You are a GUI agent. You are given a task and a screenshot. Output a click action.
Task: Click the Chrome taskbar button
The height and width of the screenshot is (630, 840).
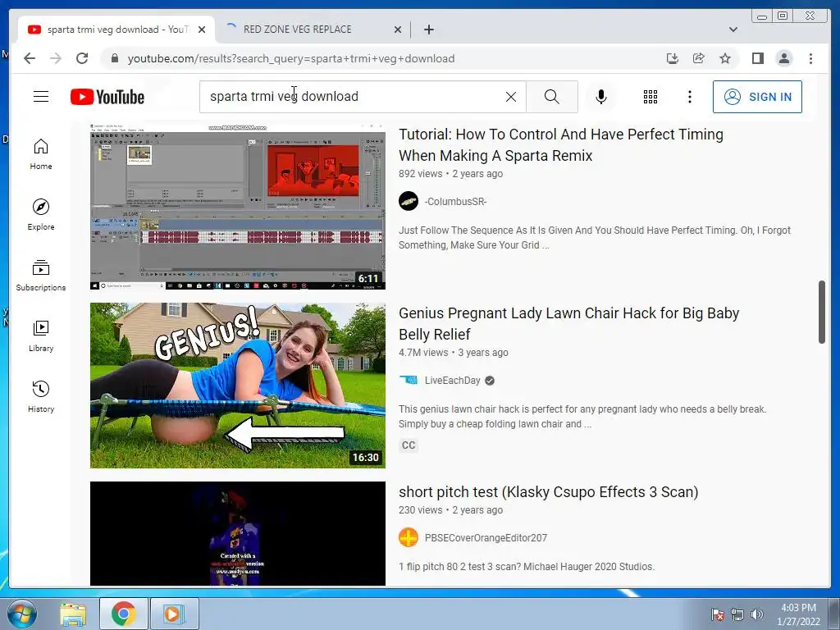click(124, 614)
